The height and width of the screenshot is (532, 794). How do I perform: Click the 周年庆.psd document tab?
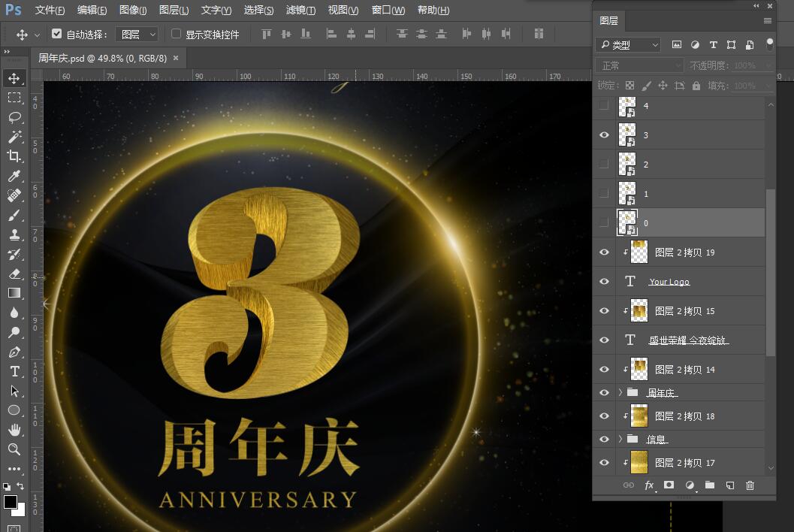(103, 59)
